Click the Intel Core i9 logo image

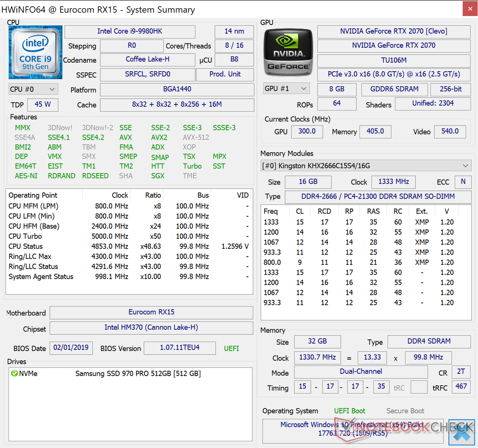pyautogui.click(x=36, y=52)
